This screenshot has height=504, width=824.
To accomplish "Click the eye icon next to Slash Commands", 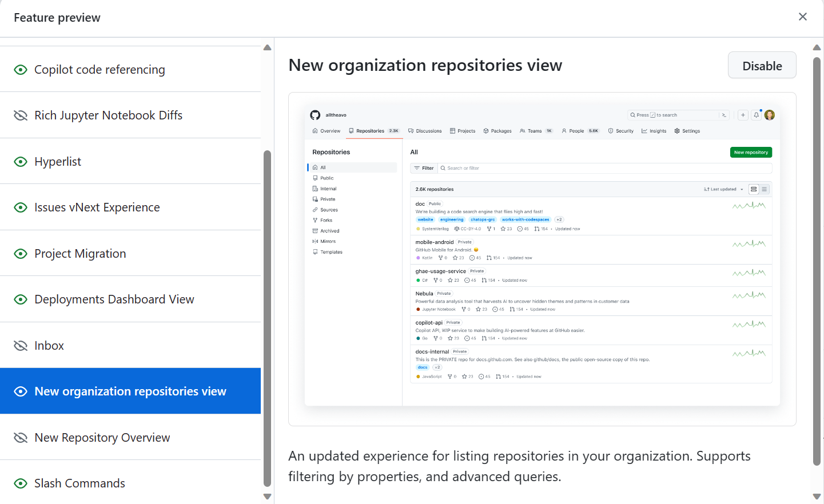I will [21, 483].
